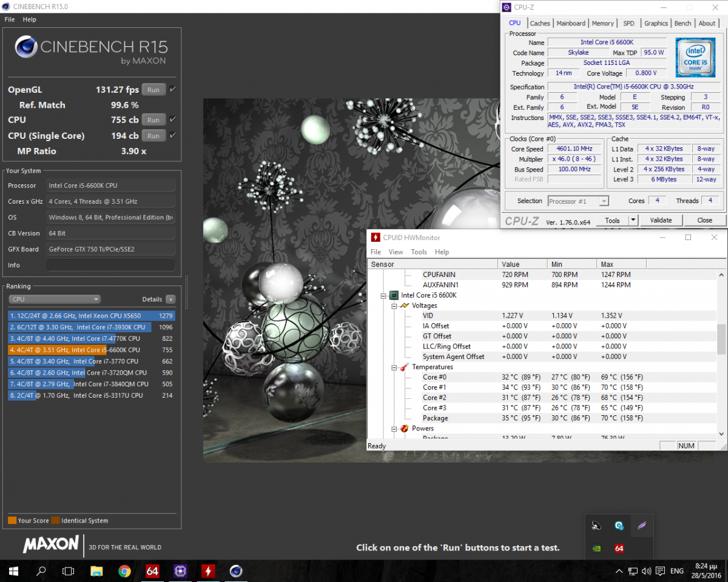Select the Core i7-4770K ranking row
The image size is (728, 582).
tap(92, 338)
